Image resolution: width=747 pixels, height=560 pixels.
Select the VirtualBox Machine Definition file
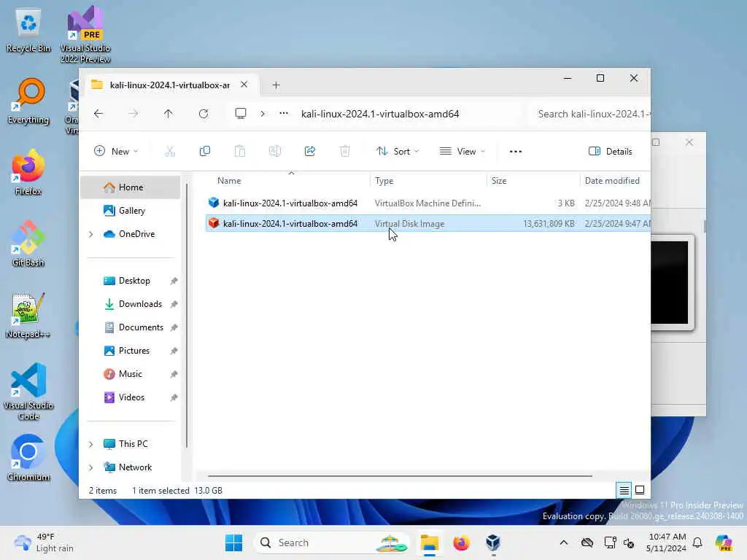click(x=427, y=203)
